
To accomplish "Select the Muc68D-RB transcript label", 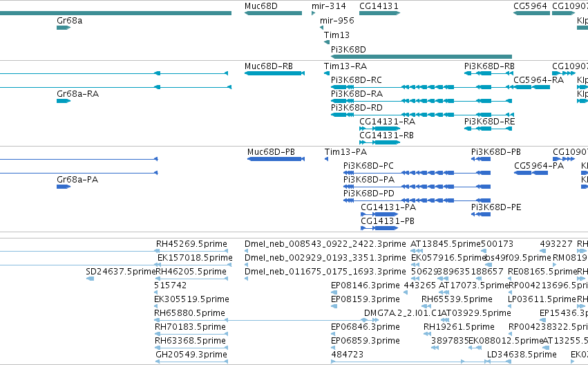I will pyautogui.click(x=269, y=66).
